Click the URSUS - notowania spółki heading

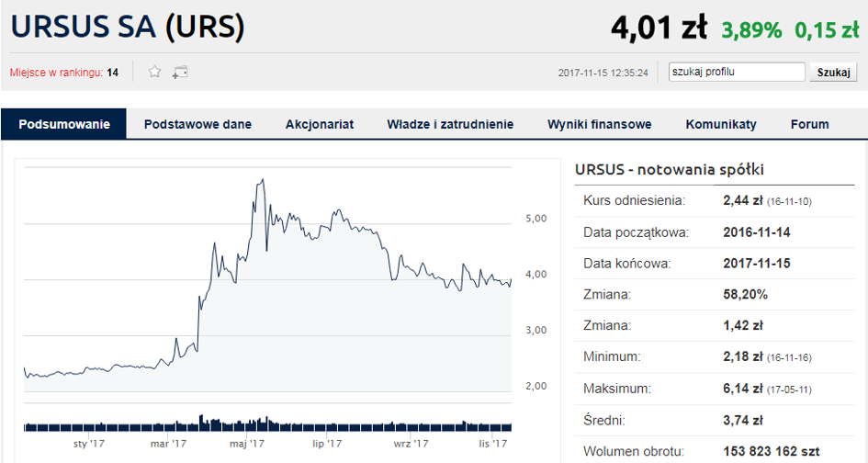pyautogui.click(x=670, y=169)
